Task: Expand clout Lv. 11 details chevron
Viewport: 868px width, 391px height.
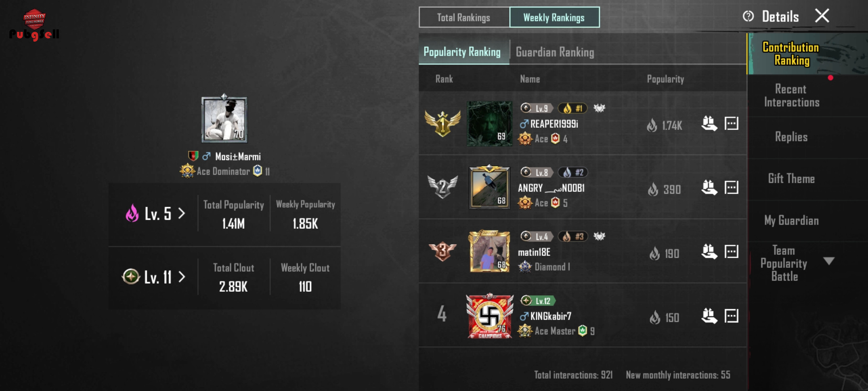Action: 182,277
